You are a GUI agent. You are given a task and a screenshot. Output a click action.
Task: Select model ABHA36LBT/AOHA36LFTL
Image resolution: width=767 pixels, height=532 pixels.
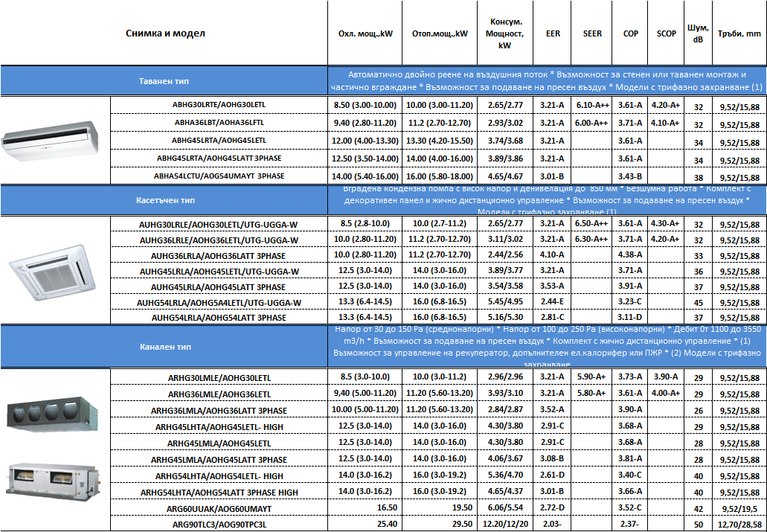click(219, 122)
